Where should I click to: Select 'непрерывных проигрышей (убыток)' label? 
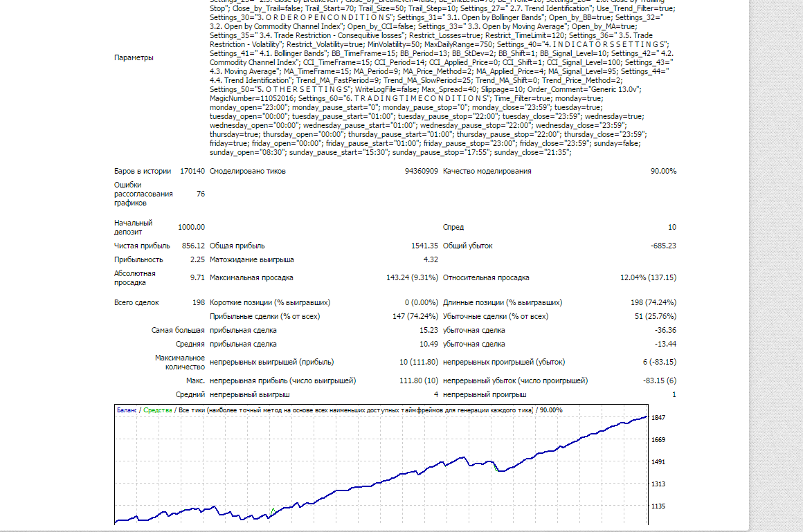504,362
